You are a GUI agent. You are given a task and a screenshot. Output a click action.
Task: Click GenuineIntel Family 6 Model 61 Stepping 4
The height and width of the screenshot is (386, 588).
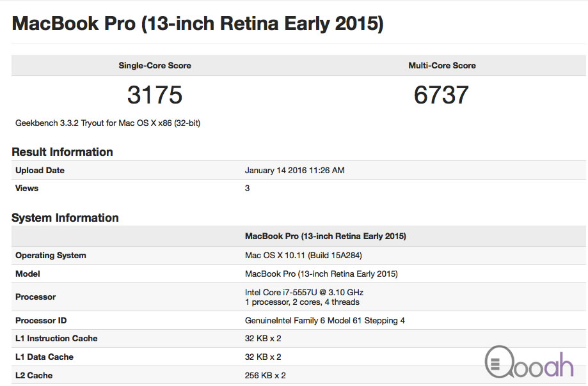coord(325,321)
